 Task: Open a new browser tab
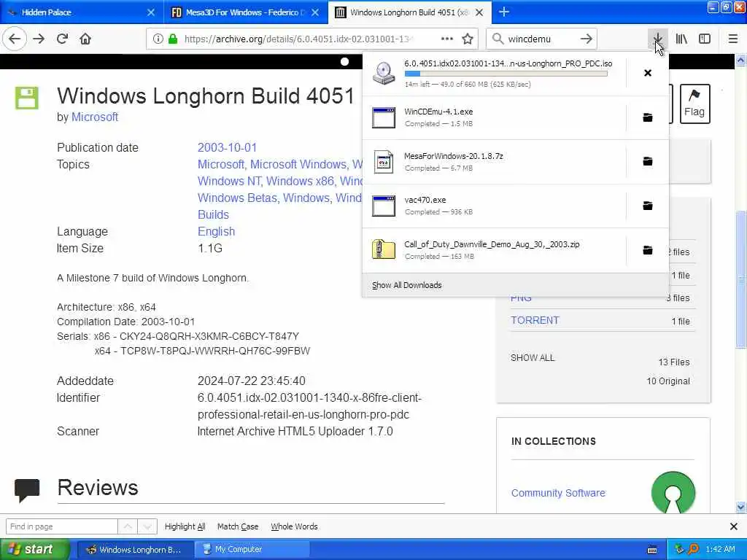point(503,12)
